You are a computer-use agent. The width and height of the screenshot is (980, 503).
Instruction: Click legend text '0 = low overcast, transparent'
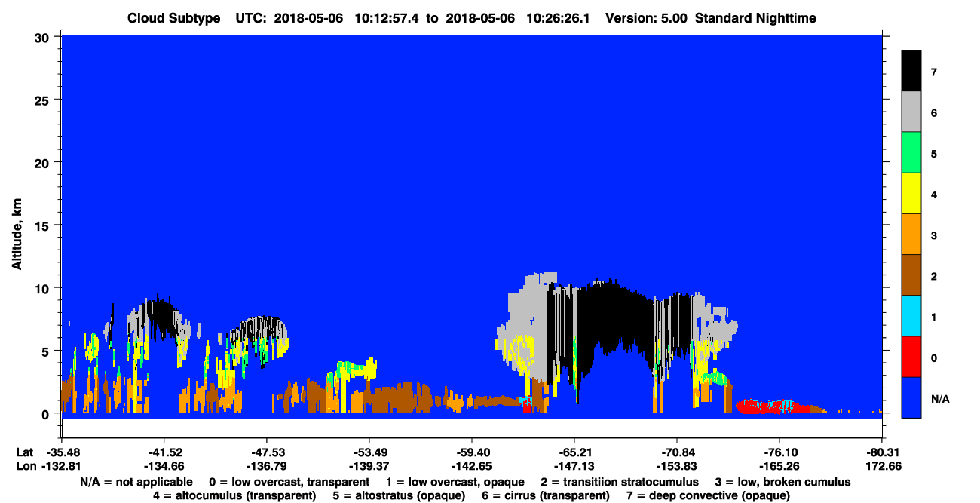[x=289, y=482]
